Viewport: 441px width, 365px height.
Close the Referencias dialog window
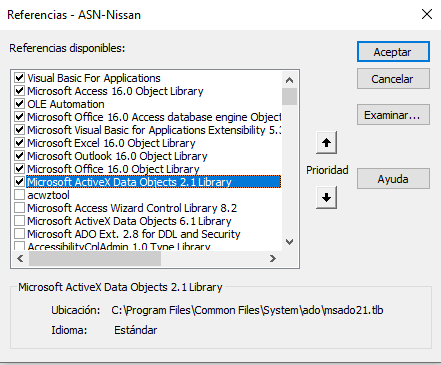427,14
